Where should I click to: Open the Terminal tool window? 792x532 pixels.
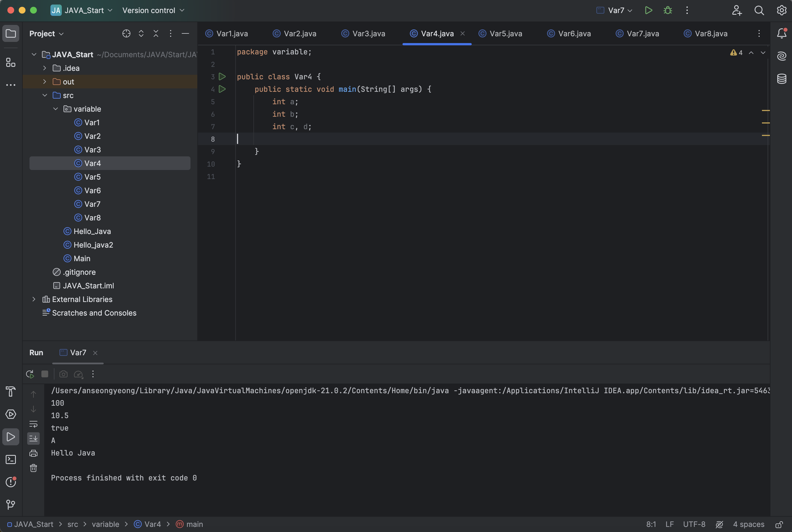(x=11, y=459)
